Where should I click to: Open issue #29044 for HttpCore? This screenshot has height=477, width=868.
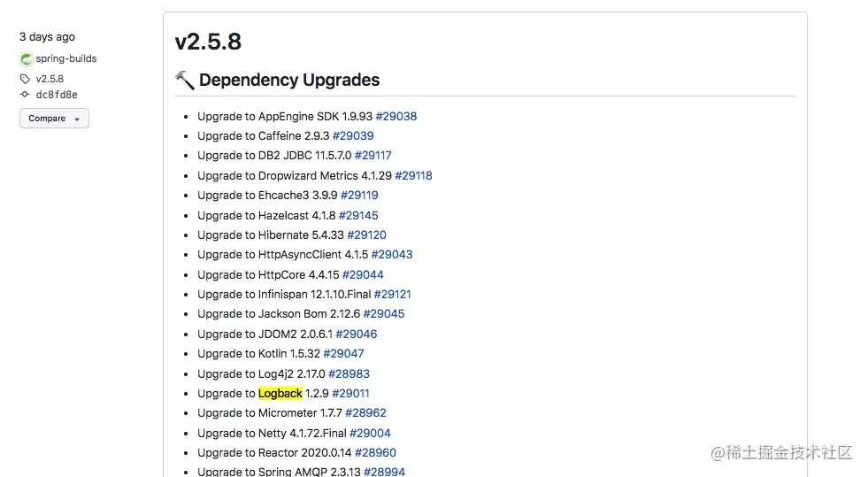(363, 275)
